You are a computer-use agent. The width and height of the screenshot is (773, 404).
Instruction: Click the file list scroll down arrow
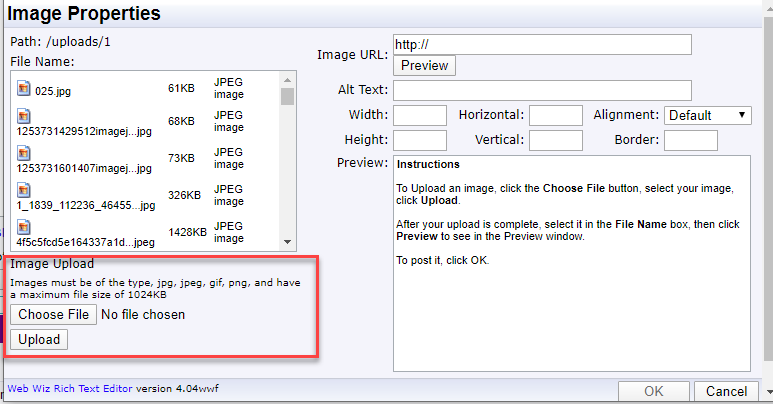(x=287, y=242)
